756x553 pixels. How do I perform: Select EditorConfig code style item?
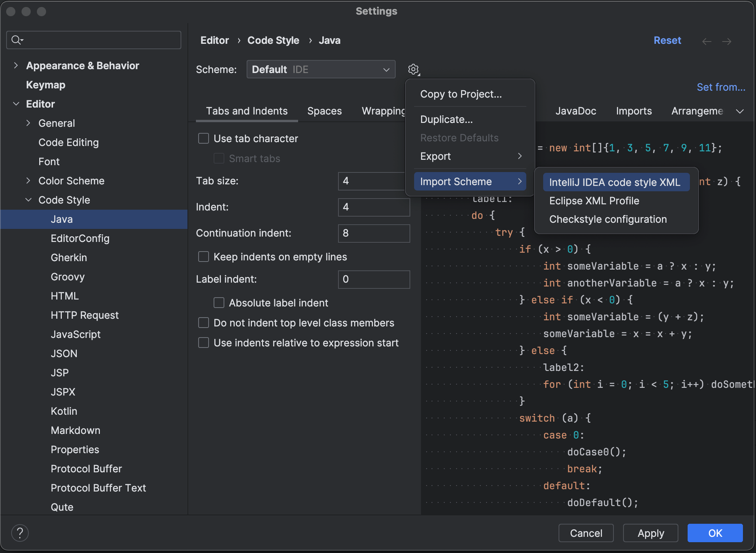click(80, 238)
